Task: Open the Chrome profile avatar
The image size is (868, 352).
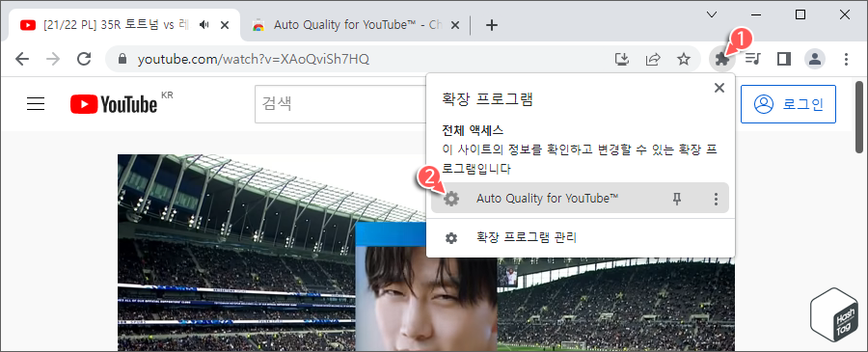Action: [814, 59]
